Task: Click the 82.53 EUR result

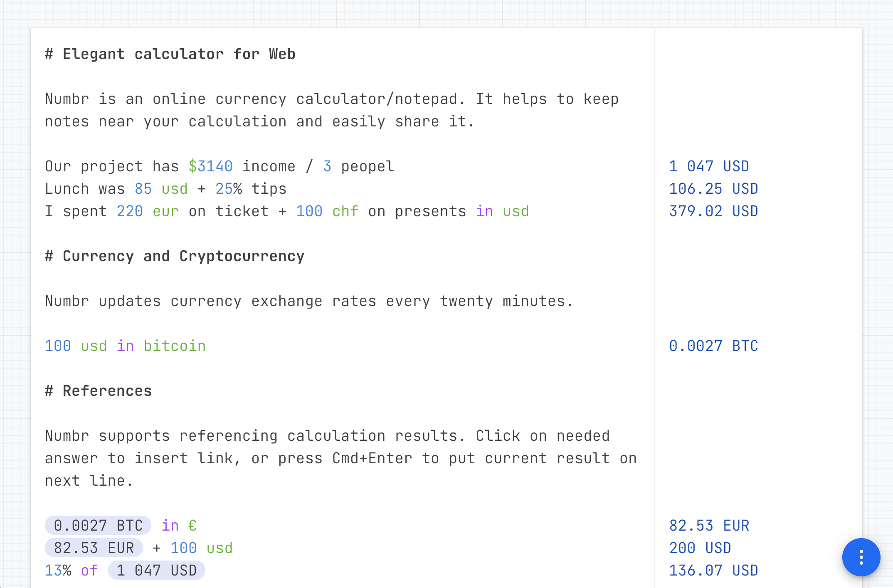Action: coord(709,526)
